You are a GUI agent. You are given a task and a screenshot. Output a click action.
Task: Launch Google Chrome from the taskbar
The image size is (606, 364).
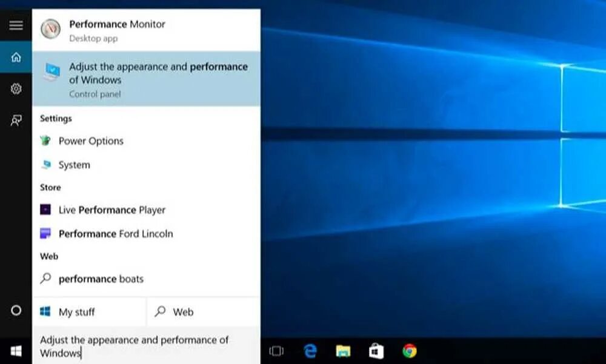click(409, 351)
